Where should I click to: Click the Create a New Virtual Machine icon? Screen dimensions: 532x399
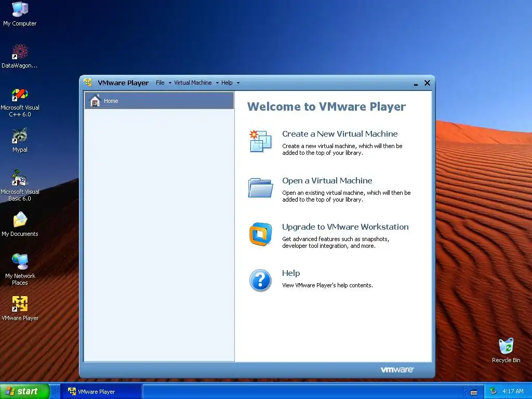(x=261, y=141)
